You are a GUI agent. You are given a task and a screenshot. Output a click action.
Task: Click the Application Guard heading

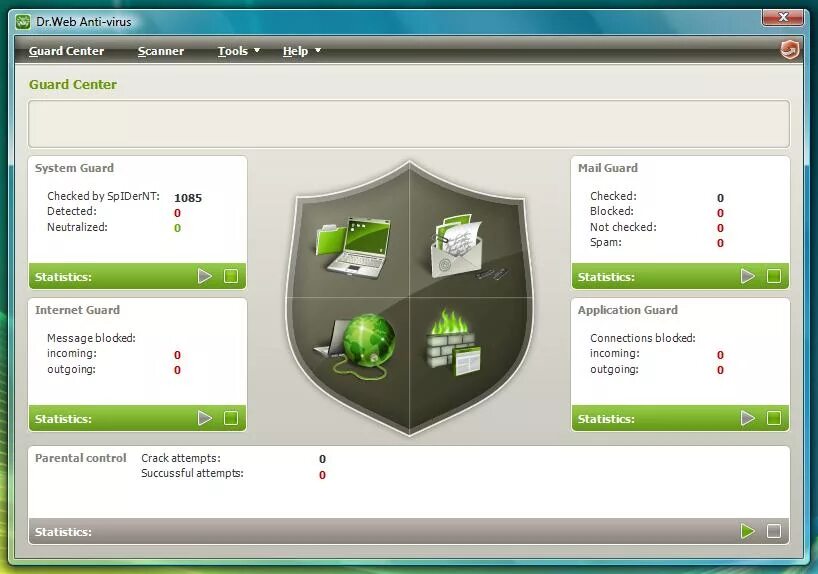coord(628,310)
